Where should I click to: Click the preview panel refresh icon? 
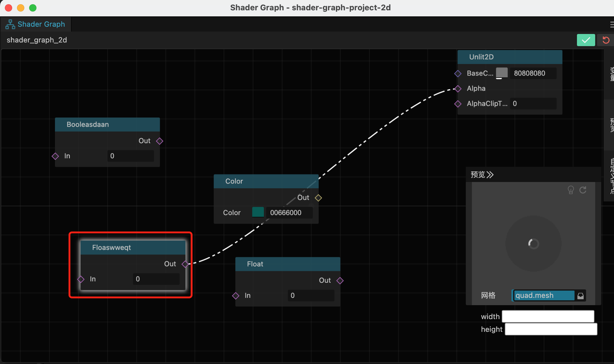click(x=583, y=190)
